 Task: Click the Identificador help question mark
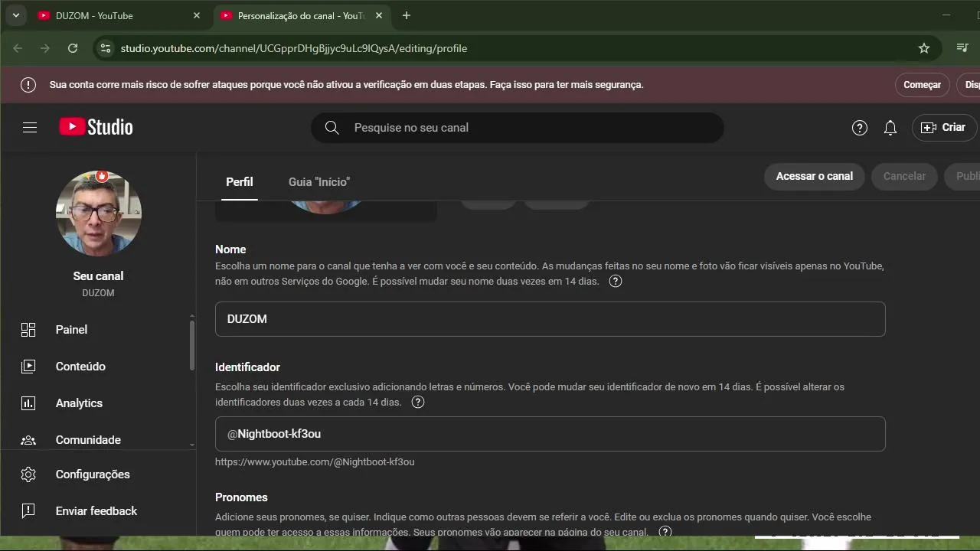(x=418, y=402)
